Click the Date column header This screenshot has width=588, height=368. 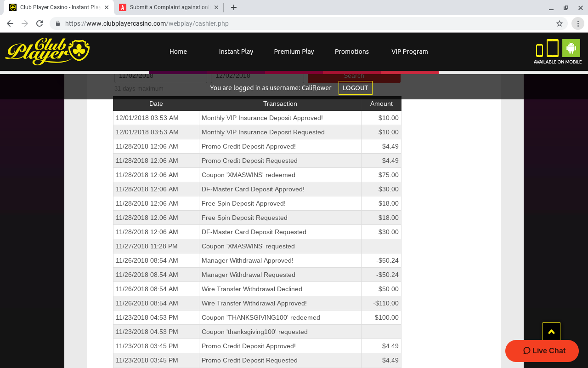[156, 103]
